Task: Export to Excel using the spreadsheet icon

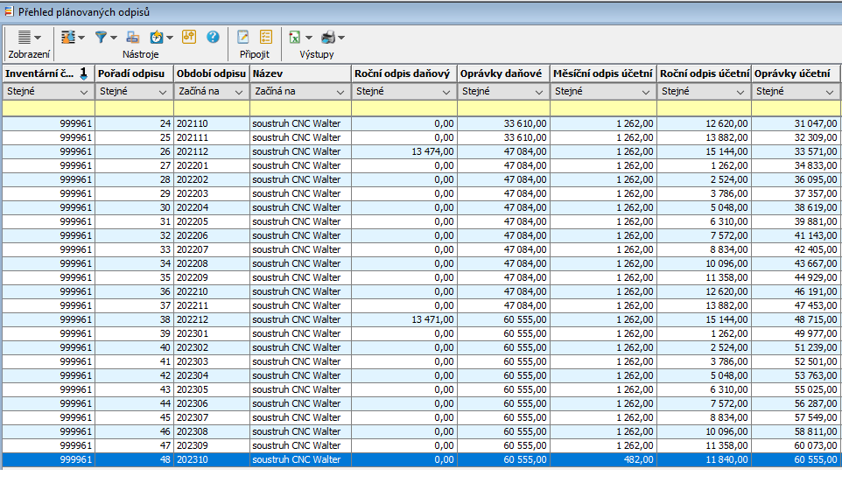Action: 296,38
